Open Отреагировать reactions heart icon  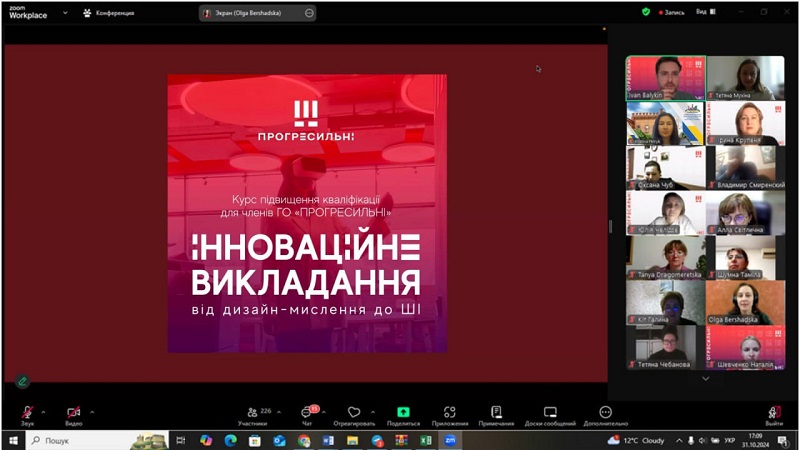click(x=354, y=416)
